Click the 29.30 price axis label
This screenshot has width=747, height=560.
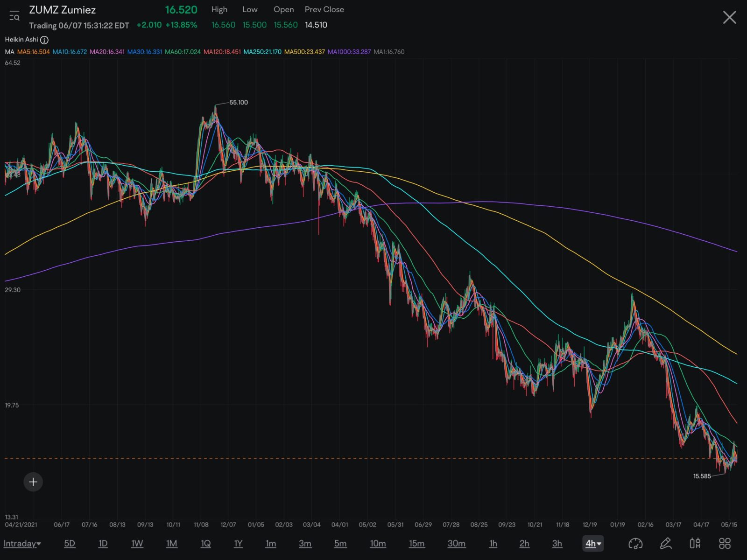pyautogui.click(x=13, y=290)
